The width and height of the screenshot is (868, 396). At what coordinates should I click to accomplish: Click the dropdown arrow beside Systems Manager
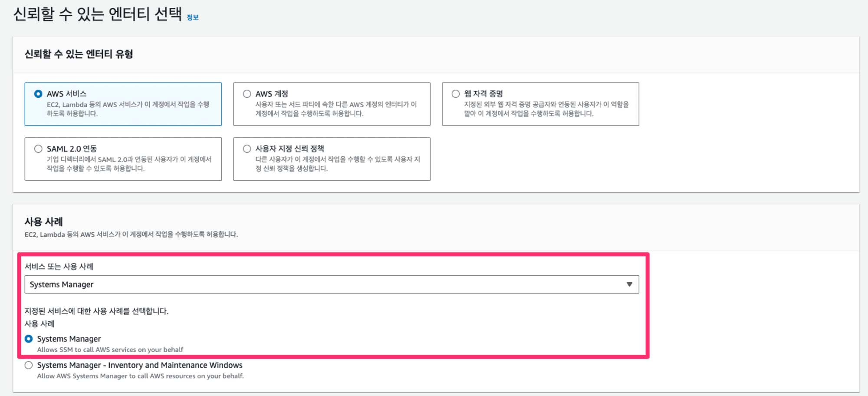[629, 284]
